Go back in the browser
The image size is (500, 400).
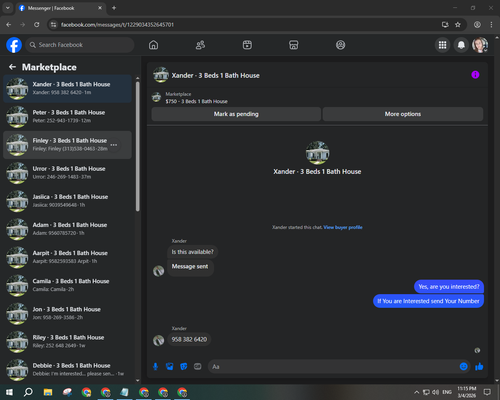pyautogui.click(x=9, y=25)
